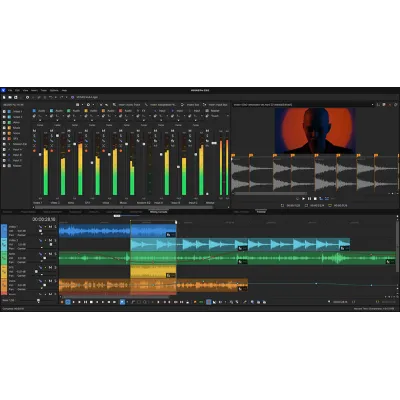Image resolution: width=400 pixels, height=400 pixels.
Task: Click the timeline Rate slider handle
Action: pyautogui.click(x=38, y=301)
